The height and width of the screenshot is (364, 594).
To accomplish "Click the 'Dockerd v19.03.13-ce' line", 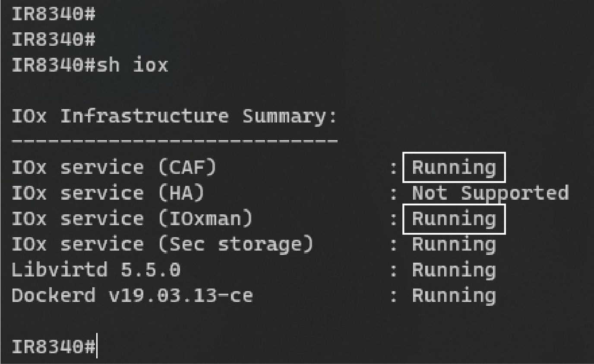I will point(132,296).
